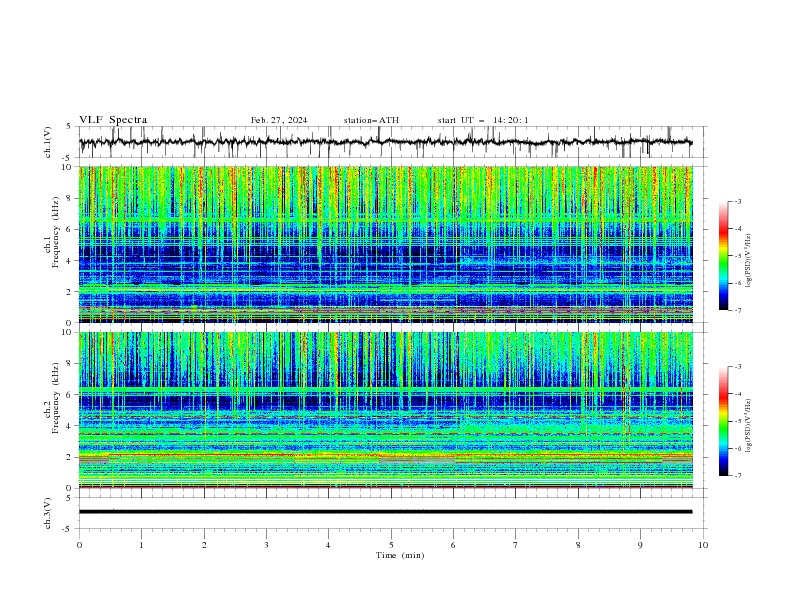Click the "-3" label on ch.1 colorbar
The width and height of the screenshot is (792, 612).
(738, 201)
